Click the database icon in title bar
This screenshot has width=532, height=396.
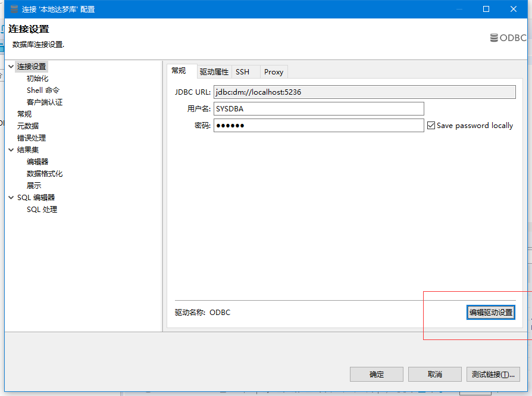click(x=14, y=9)
